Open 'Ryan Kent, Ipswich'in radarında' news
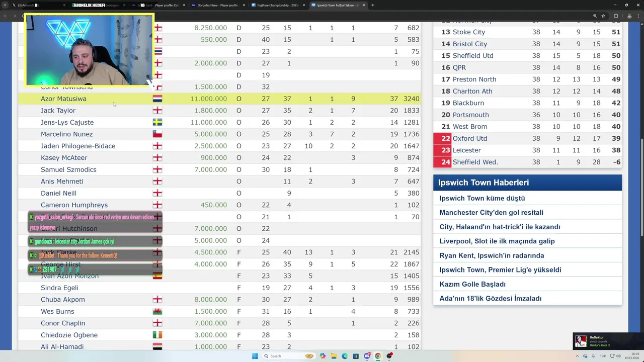This screenshot has width=644, height=362. point(492,255)
